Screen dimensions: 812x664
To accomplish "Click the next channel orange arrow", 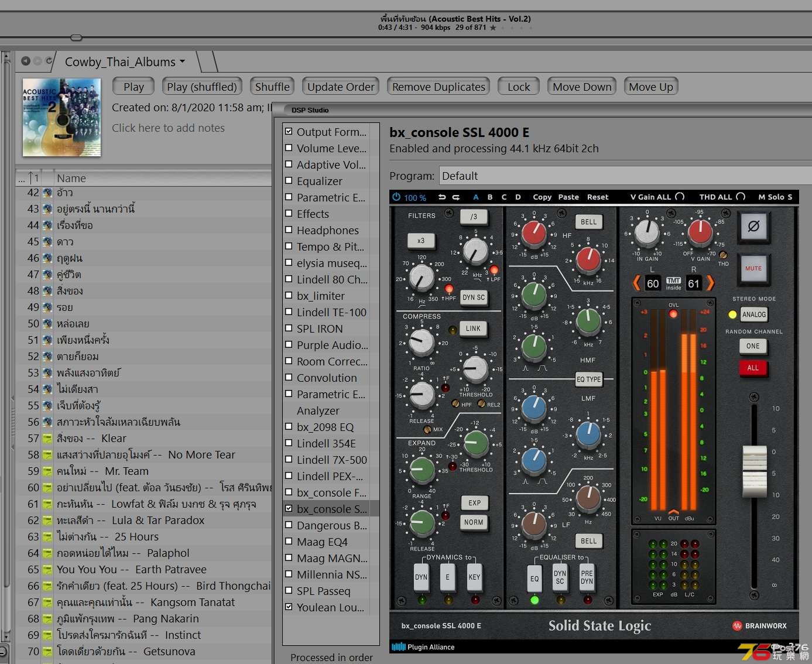I will pos(710,283).
